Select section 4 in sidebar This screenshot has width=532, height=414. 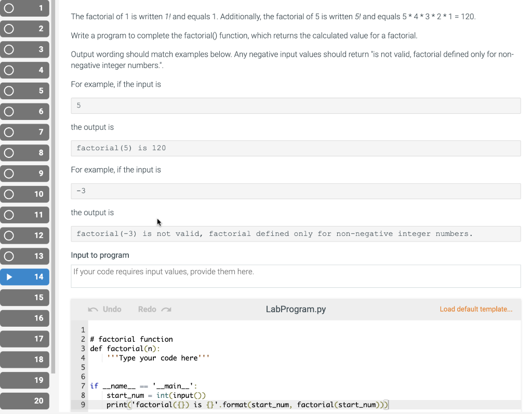tap(24, 70)
